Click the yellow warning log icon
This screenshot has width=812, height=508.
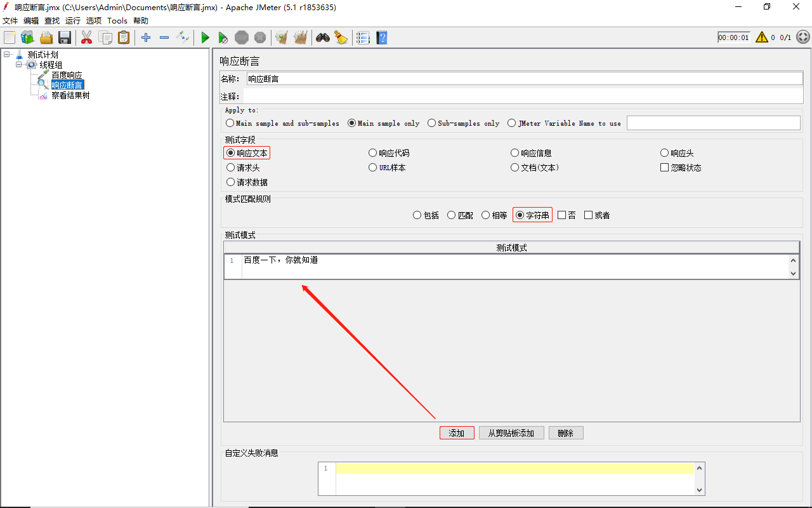coord(762,37)
